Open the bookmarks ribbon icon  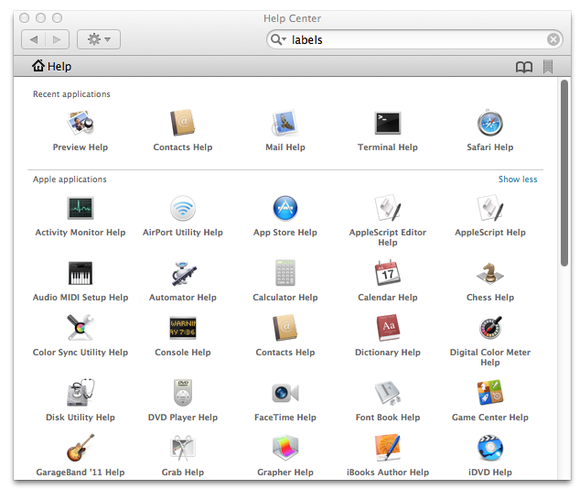click(x=548, y=67)
